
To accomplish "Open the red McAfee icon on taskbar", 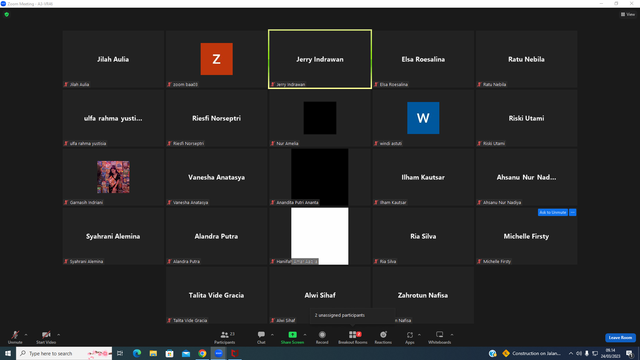I will (235, 353).
